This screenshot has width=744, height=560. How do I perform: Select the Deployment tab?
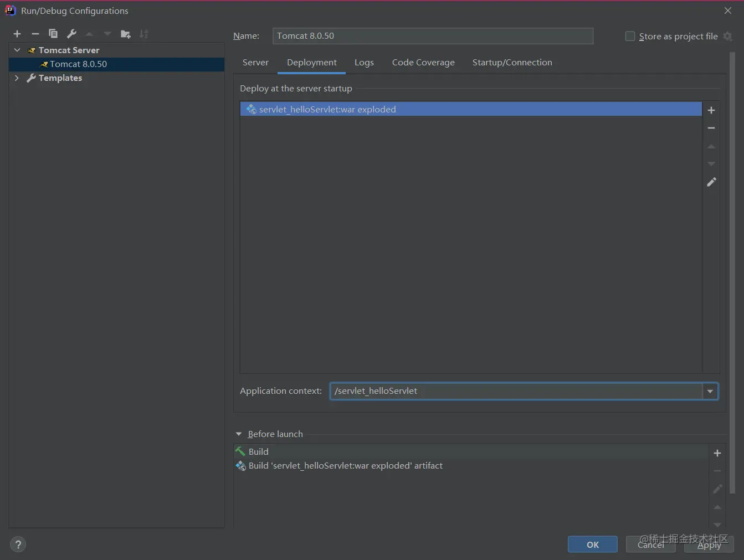312,63
